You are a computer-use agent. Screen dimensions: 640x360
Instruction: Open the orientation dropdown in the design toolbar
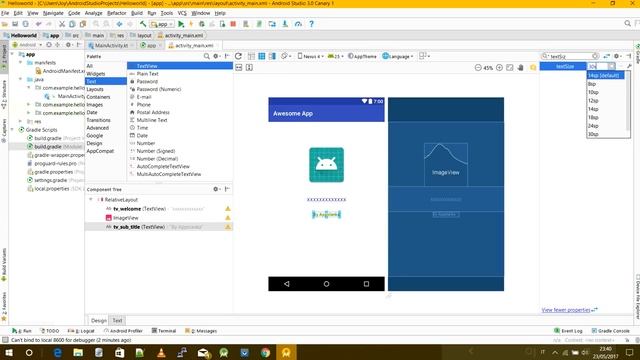pyautogui.click(x=286, y=56)
